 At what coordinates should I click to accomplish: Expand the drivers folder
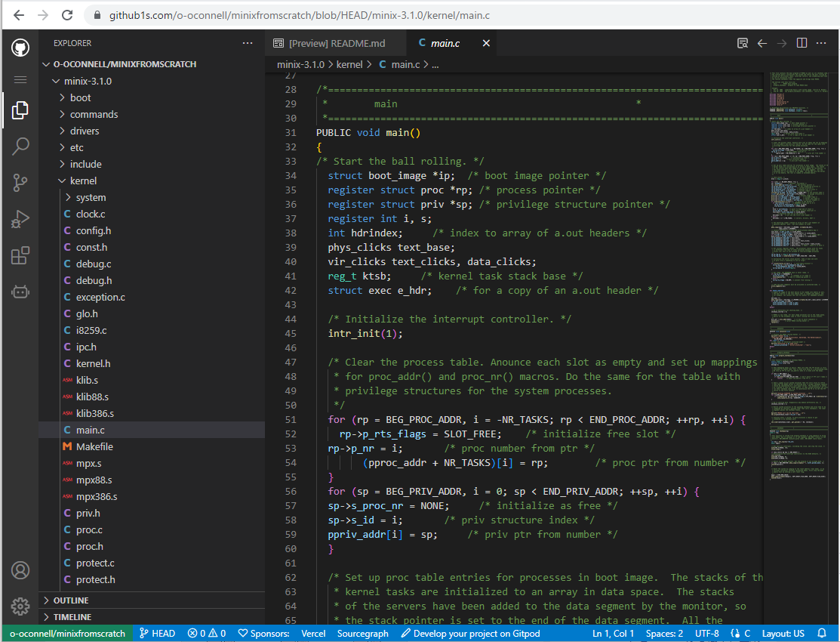[x=85, y=131]
